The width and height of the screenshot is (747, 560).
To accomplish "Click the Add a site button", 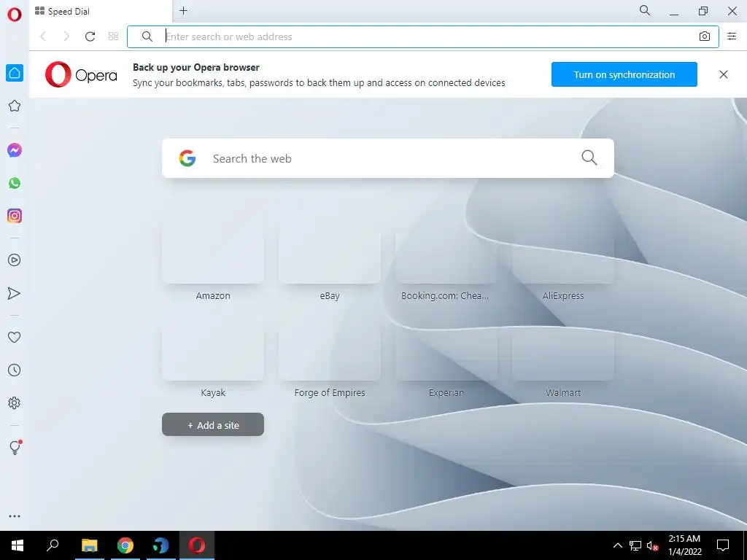I will tap(213, 424).
